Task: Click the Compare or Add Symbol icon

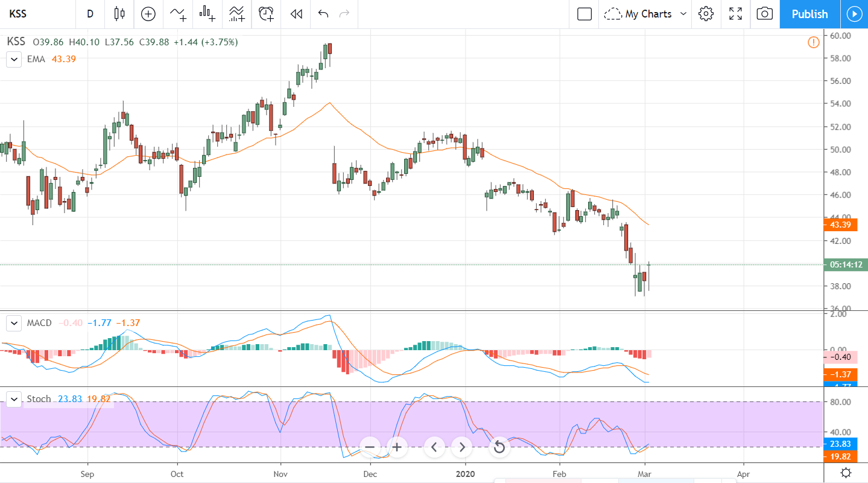Action: click(x=148, y=14)
